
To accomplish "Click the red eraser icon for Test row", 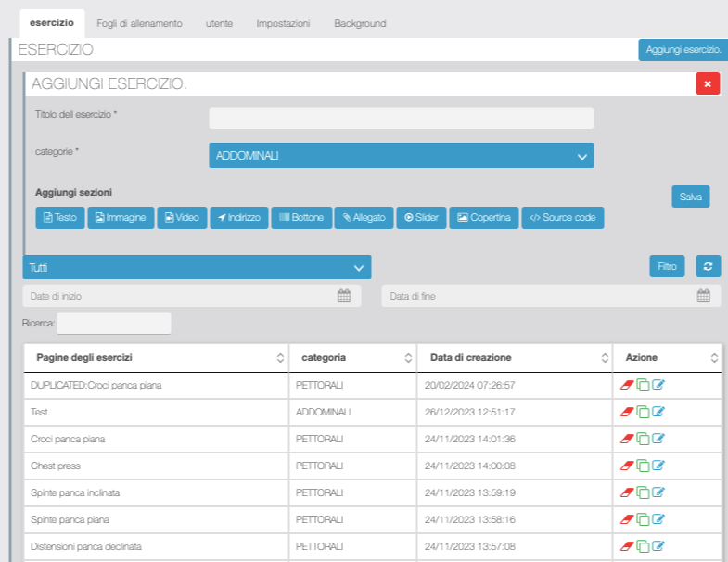I will [626, 412].
